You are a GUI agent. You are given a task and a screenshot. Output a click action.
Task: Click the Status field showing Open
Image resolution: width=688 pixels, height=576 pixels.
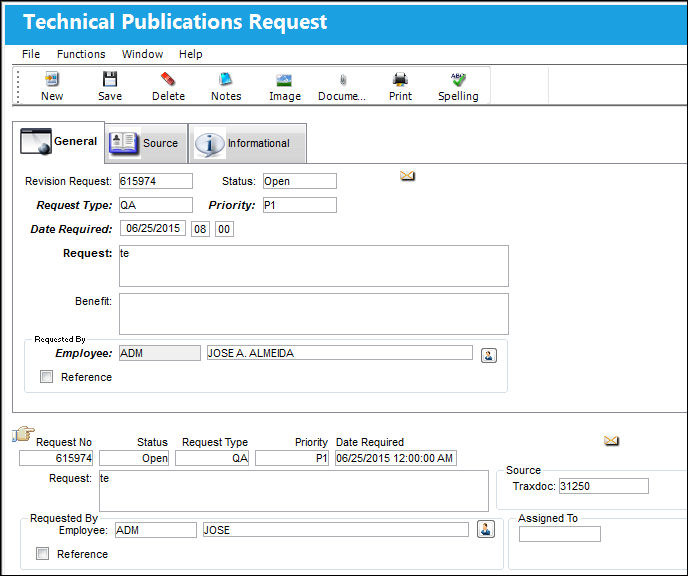coord(300,181)
